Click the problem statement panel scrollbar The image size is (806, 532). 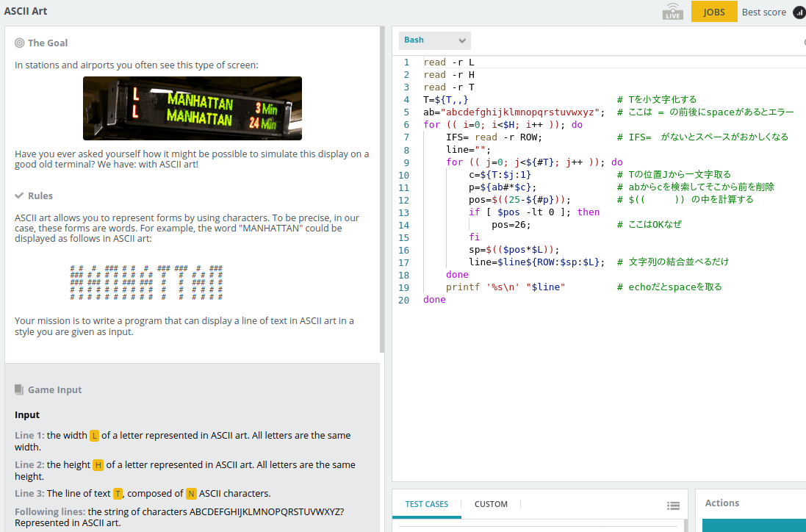(381, 190)
